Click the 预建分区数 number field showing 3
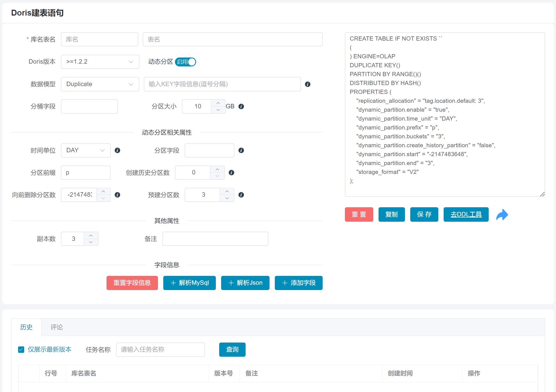The height and width of the screenshot is (392, 556). (203, 195)
